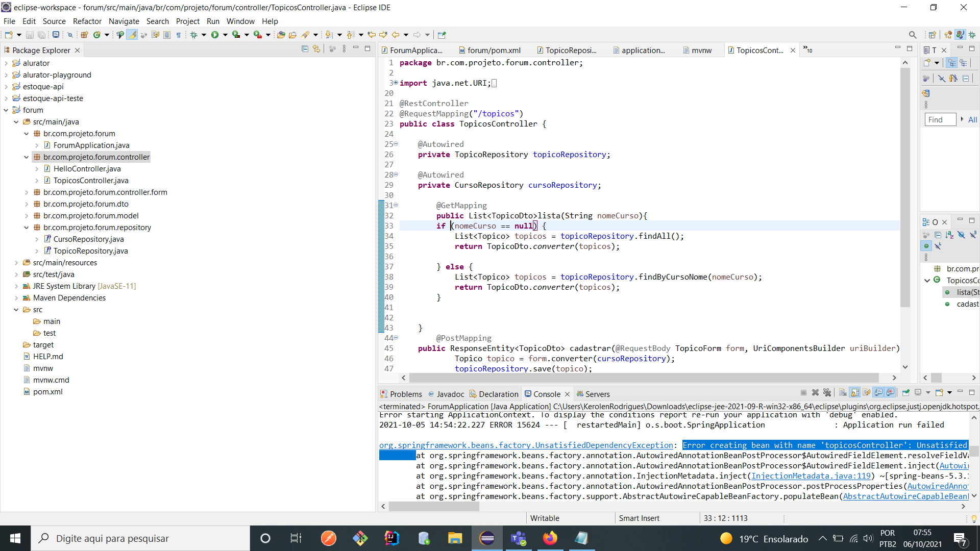Click Clear Console icon
Image resolution: width=980 pixels, height=551 pixels.
[x=843, y=392]
